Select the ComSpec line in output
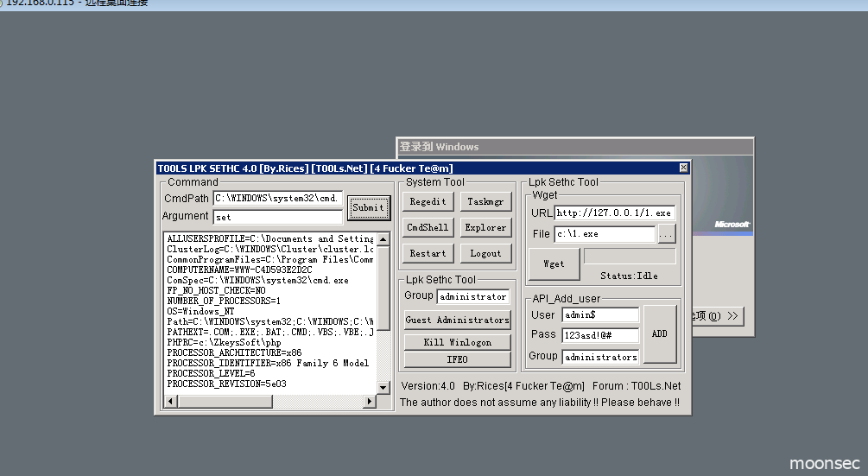The image size is (868, 476). 258,280
